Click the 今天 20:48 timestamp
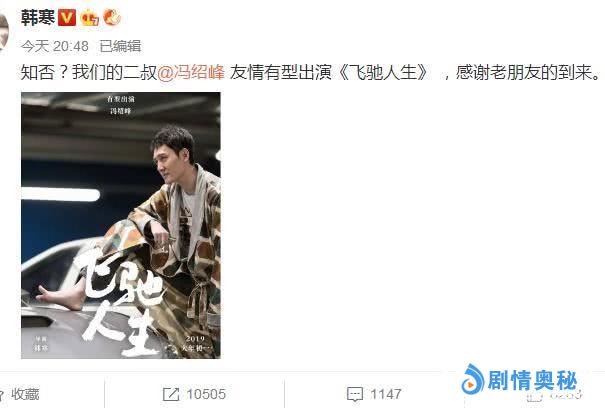605x410 pixels. 55,46
